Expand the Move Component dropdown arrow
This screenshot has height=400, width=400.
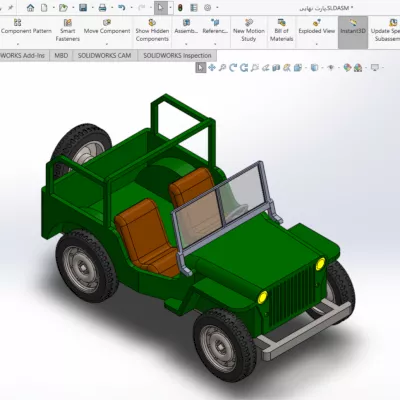[107, 44]
